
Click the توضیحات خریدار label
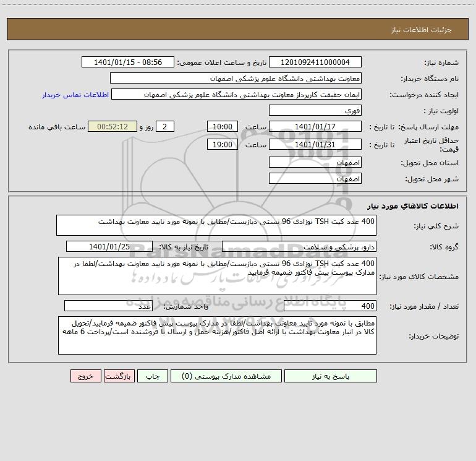pos(433,336)
